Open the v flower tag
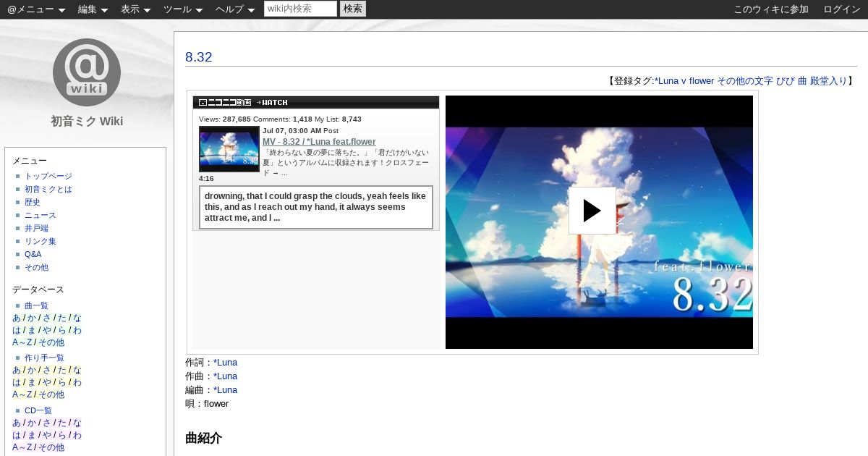 tap(697, 81)
